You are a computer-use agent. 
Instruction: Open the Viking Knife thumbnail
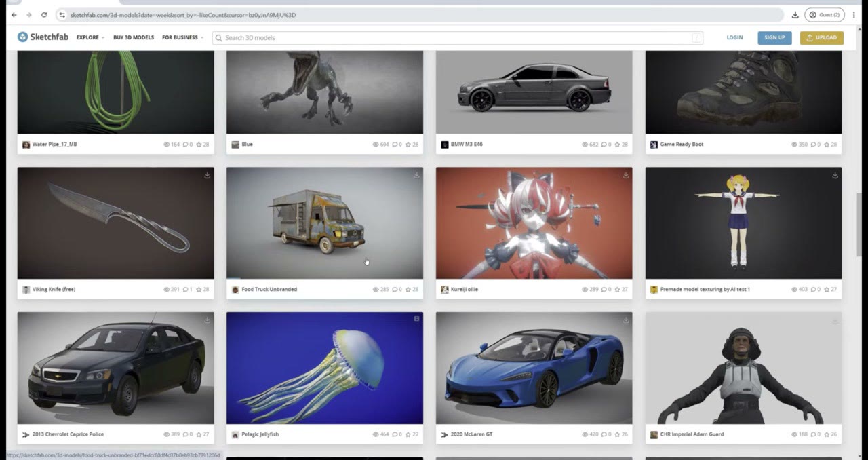(115, 223)
